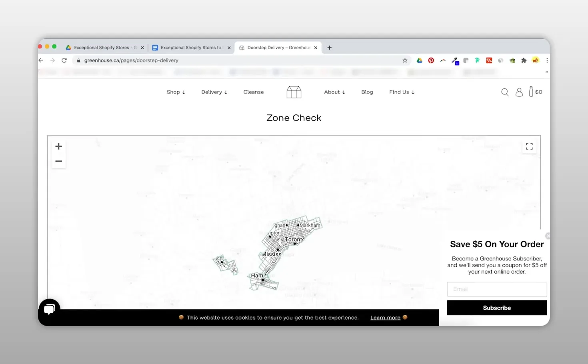The height and width of the screenshot is (364, 588).
Task: Open the Google Drive extension
Action: pos(419,60)
